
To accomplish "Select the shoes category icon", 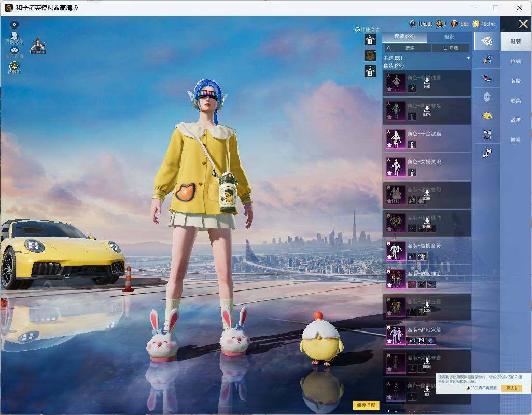I will (487, 154).
